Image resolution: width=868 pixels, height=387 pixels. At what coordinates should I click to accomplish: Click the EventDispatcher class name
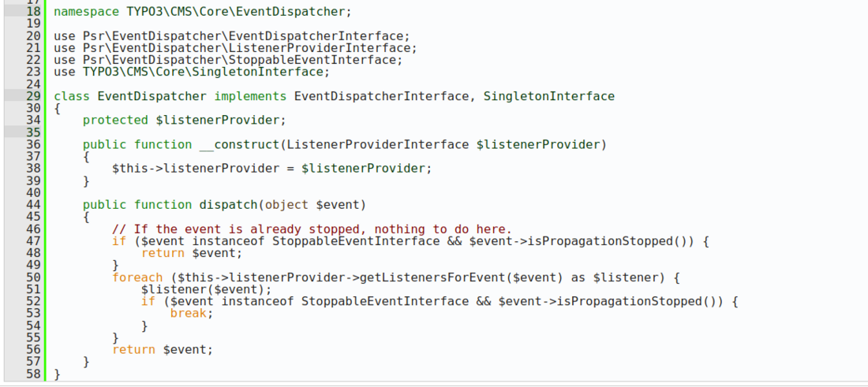coord(152,96)
